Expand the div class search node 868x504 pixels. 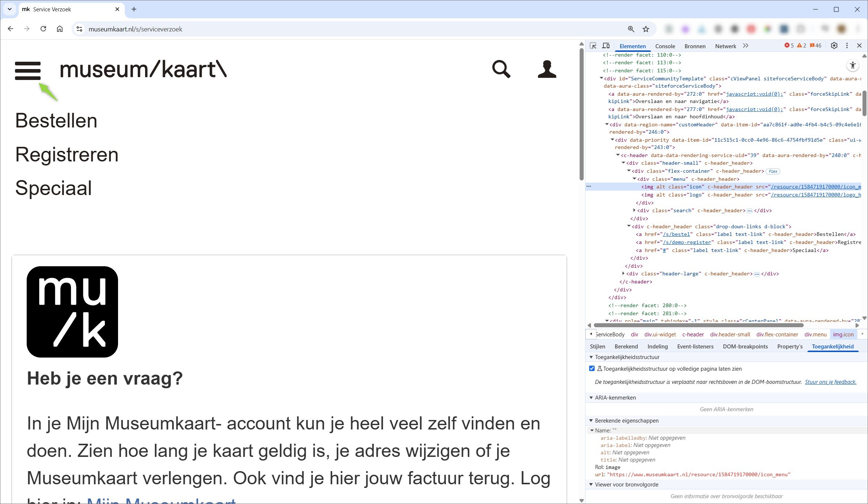coord(634,210)
